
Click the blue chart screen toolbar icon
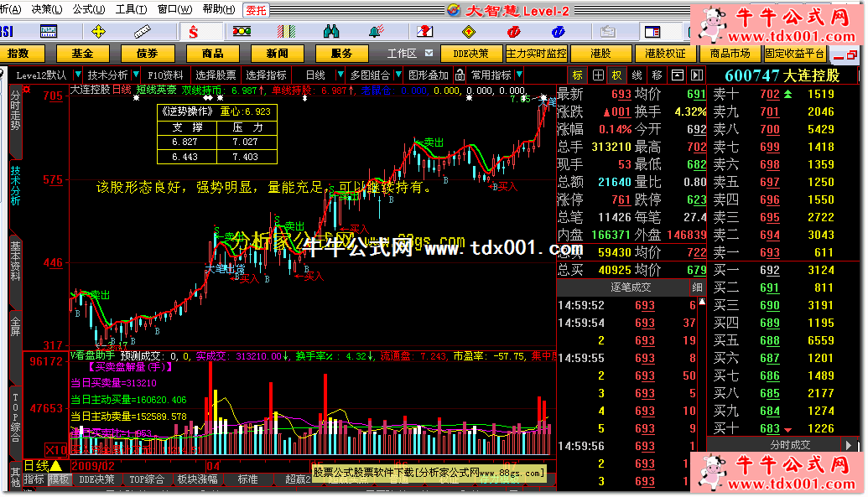pyautogui.click(x=49, y=32)
